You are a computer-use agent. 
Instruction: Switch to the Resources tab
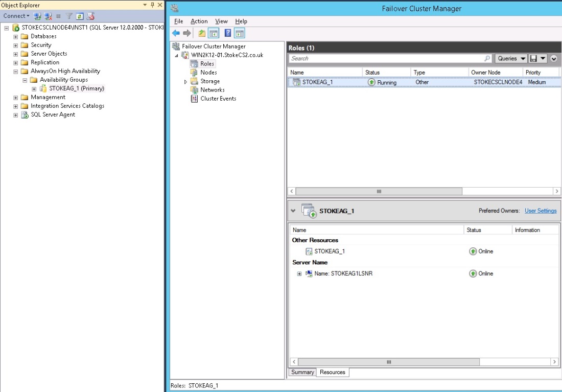tap(333, 372)
